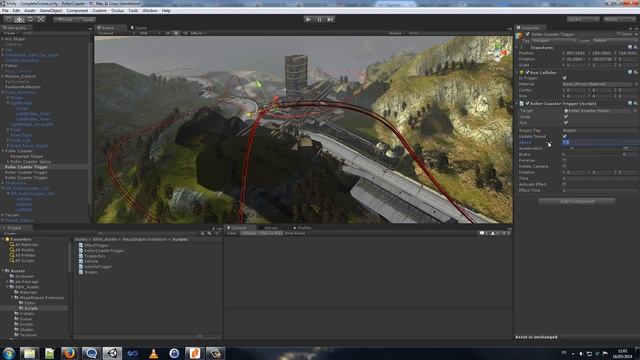Toggle the Snap checkbox
The height and width of the screenshot is (360, 640).
565,116
